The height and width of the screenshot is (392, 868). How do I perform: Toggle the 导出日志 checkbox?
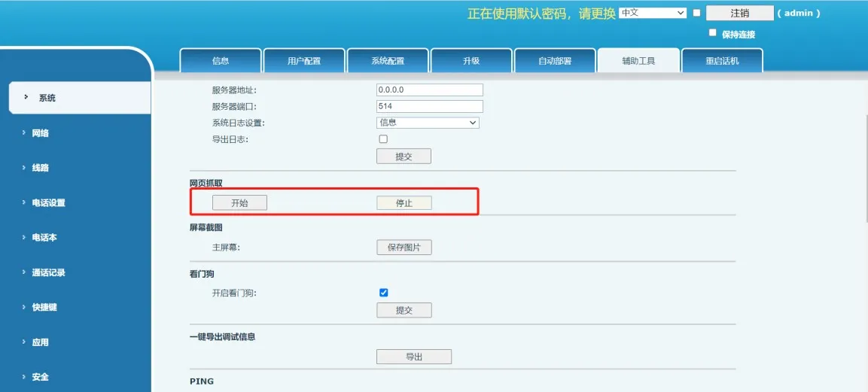click(383, 139)
